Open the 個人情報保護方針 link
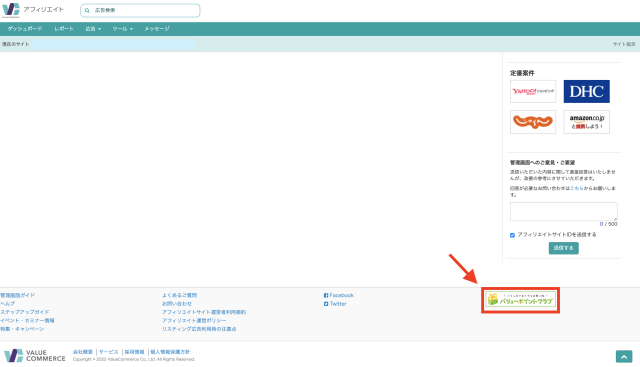Image resolution: width=640 pixels, height=367 pixels. tap(170, 352)
